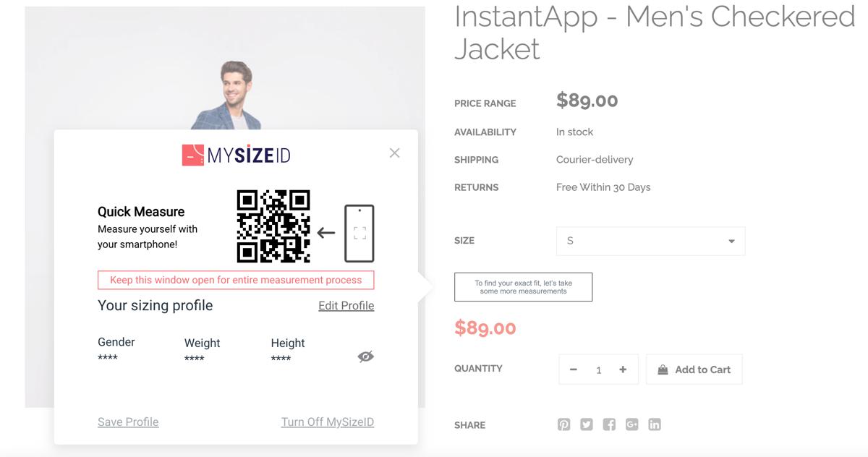Image resolution: width=868 pixels, height=457 pixels.
Task: Share product on Google Plus
Action: coord(632,424)
